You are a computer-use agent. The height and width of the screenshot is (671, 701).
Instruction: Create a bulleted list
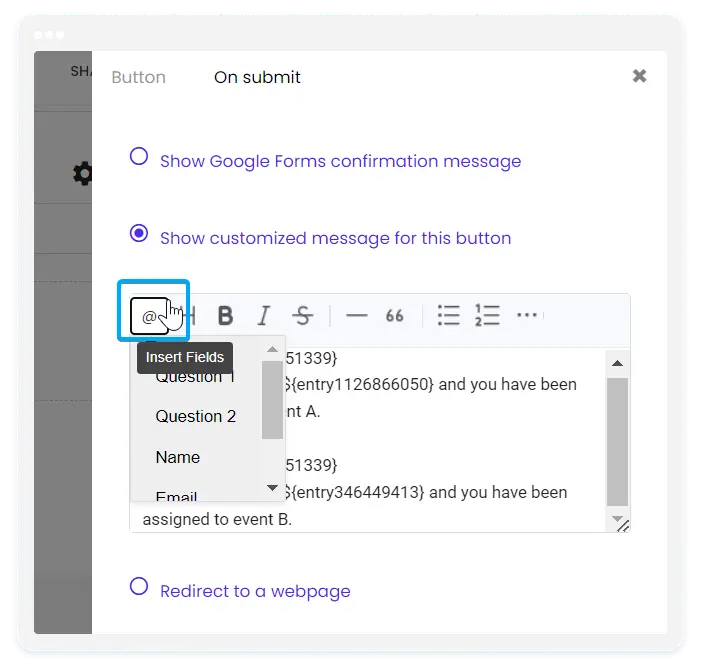[448, 316]
